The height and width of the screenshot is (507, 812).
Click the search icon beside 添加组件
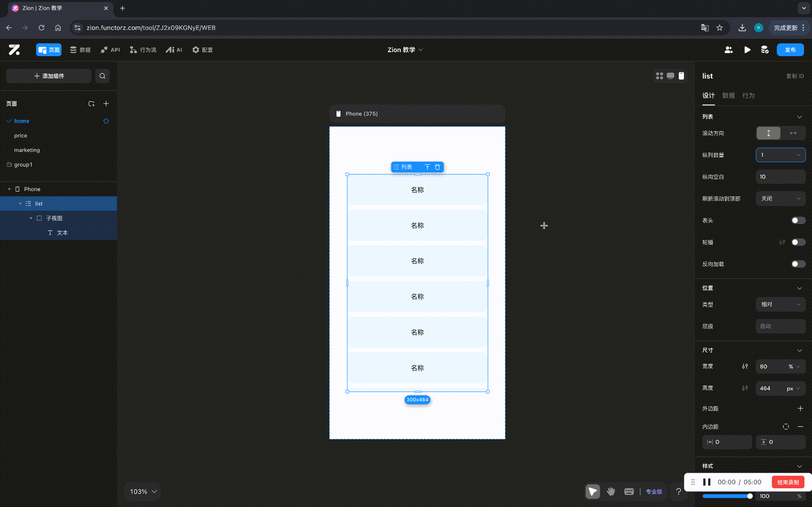(103, 76)
